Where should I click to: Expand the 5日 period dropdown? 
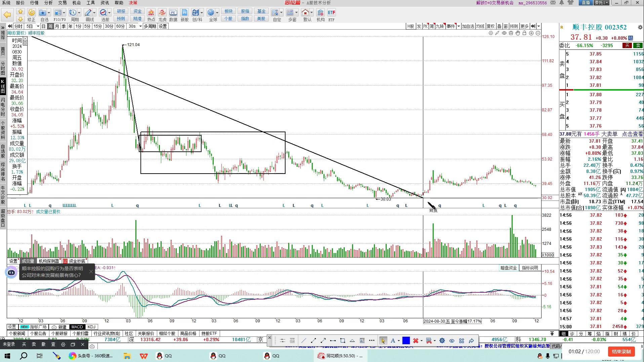pos(38,26)
